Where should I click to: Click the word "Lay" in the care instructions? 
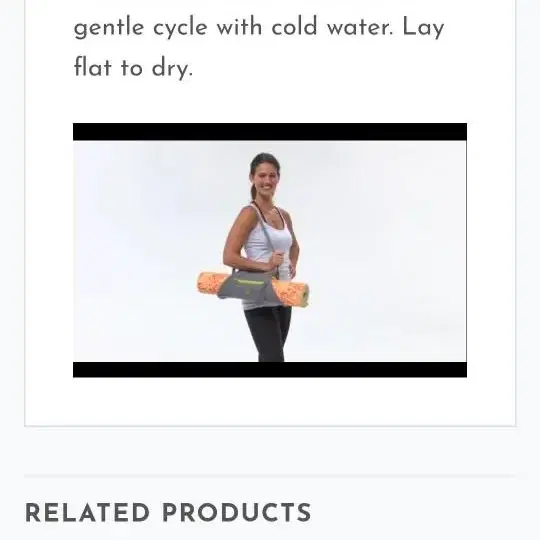[x=423, y=28]
